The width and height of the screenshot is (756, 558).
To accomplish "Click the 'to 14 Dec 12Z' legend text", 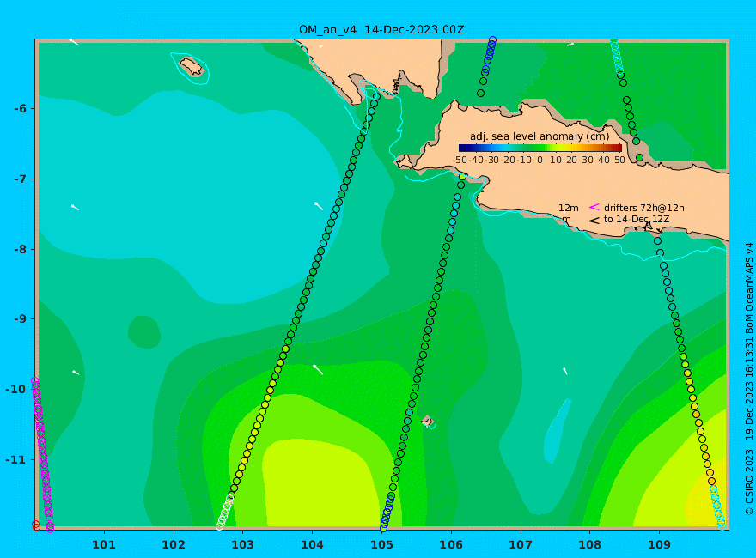I will pyautogui.click(x=637, y=219).
